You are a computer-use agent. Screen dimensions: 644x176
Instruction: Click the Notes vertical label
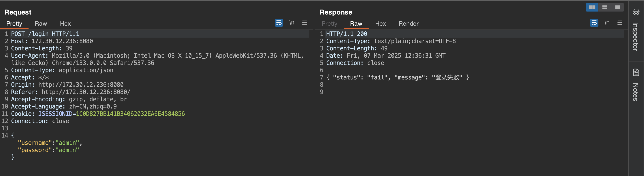pyautogui.click(x=636, y=92)
